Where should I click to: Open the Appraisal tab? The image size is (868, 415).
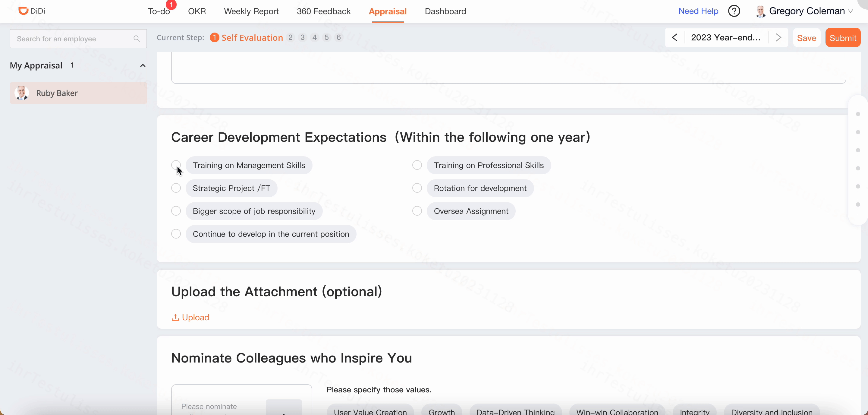pyautogui.click(x=388, y=11)
